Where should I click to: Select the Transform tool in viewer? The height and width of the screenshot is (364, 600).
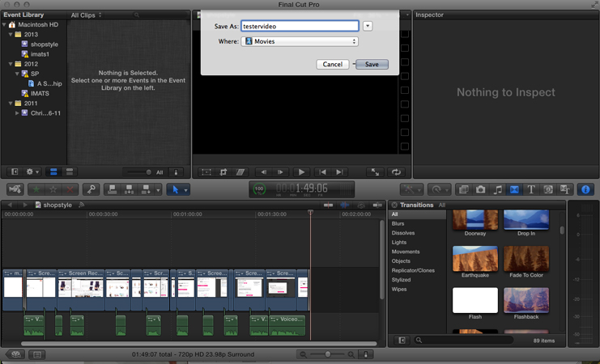[206, 172]
